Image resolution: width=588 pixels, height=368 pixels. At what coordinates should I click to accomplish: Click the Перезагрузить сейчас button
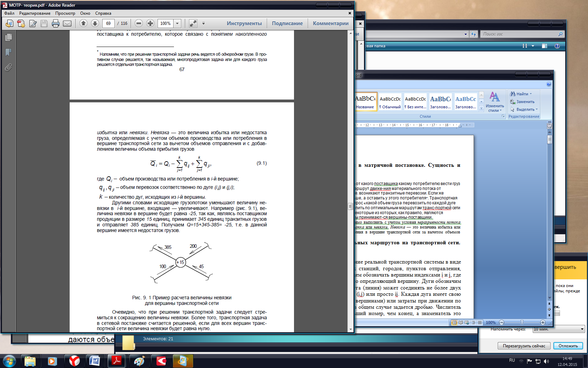pos(524,346)
